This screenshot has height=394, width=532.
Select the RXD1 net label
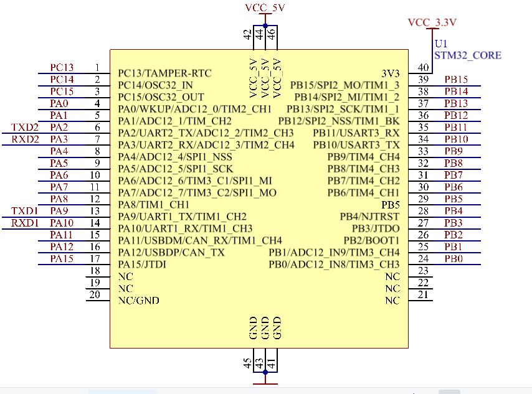tap(25, 223)
